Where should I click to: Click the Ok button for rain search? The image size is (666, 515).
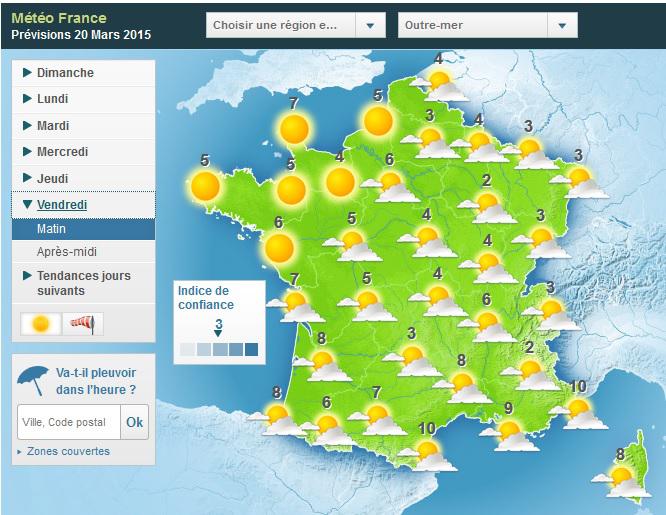[135, 422]
